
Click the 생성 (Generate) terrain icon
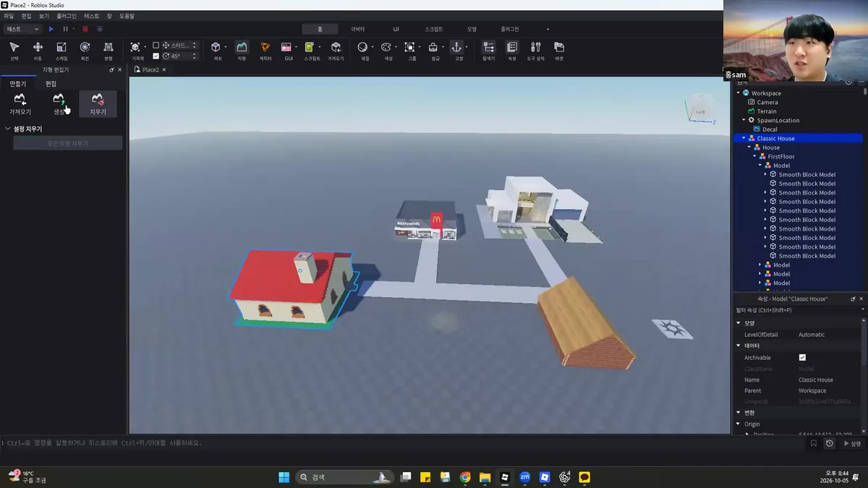click(59, 104)
